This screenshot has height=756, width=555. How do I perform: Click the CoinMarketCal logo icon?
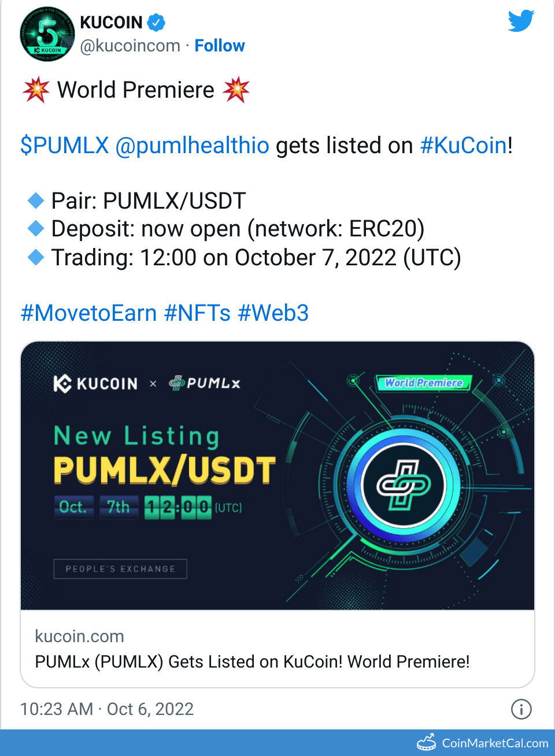point(427,742)
